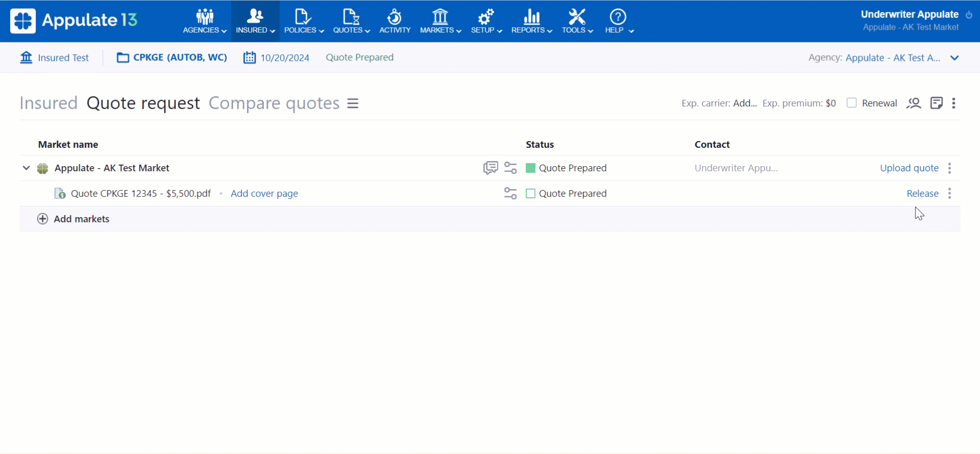This screenshot has width=980, height=454.
Task: Click the Upload quote link
Action: pos(909,168)
